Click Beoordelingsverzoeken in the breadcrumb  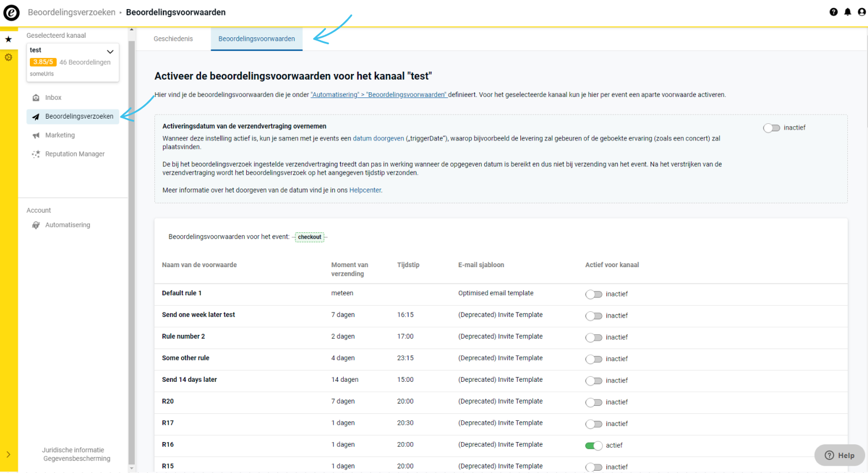point(72,13)
